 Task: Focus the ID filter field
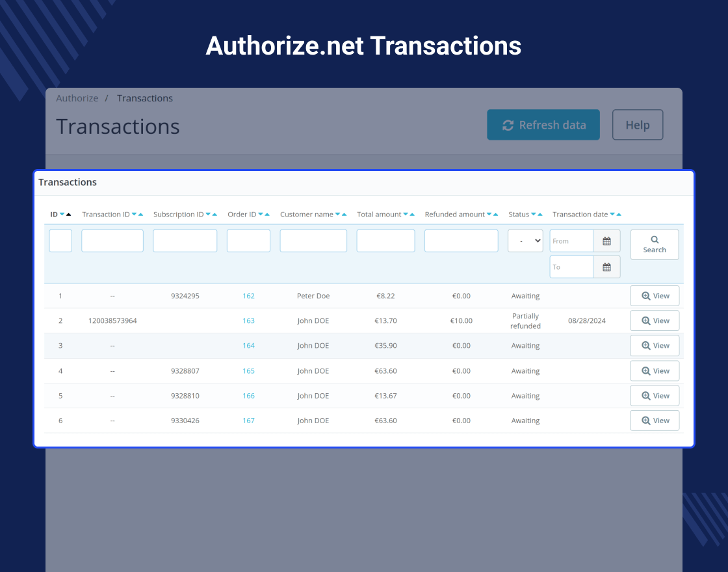pyautogui.click(x=60, y=241)
